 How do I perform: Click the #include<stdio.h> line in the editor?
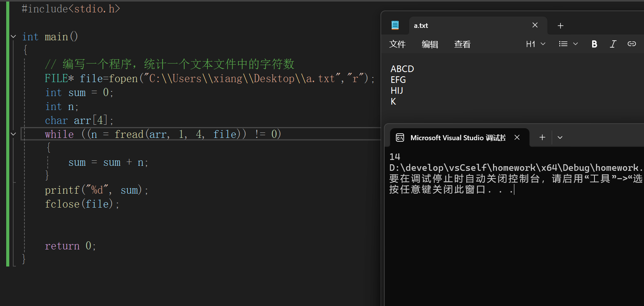(x=71, y=9)
